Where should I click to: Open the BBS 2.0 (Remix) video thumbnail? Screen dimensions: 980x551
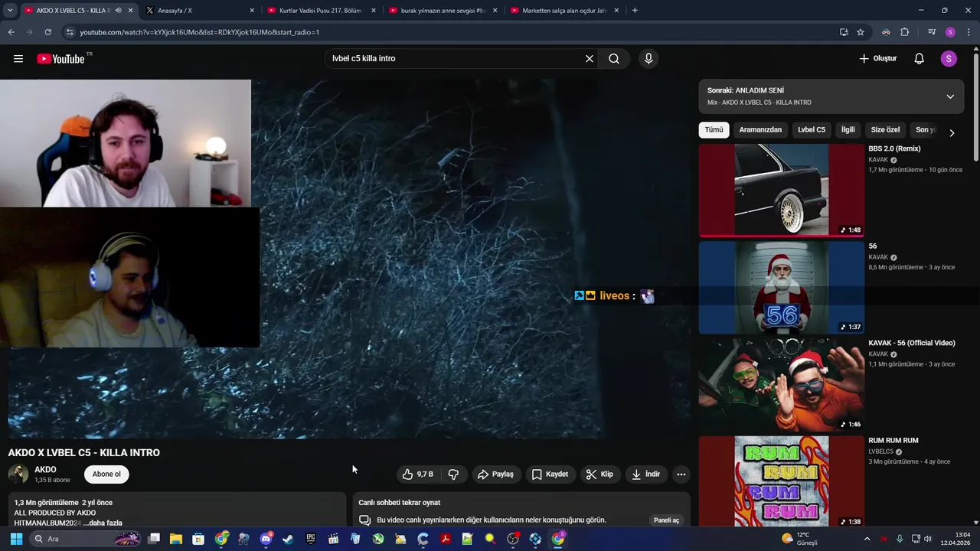point(781,191)
